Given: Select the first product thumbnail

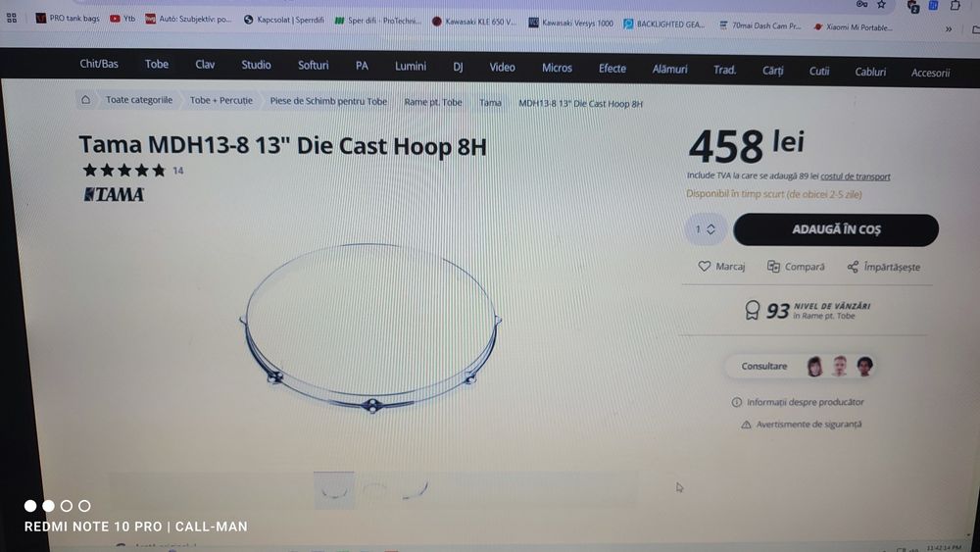Looking at the screenshot, I should 334,489.
